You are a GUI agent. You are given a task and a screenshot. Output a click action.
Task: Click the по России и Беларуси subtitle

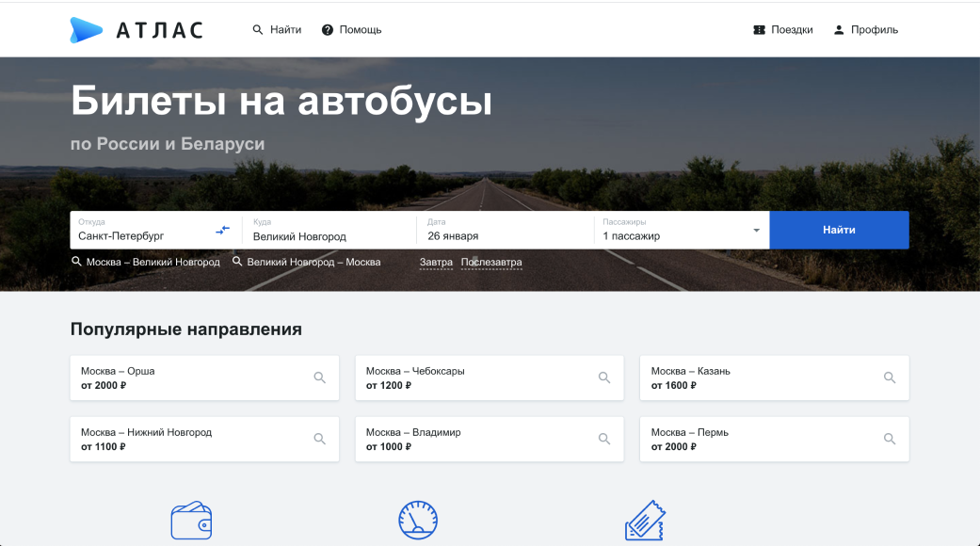click(x=168, y=144)
